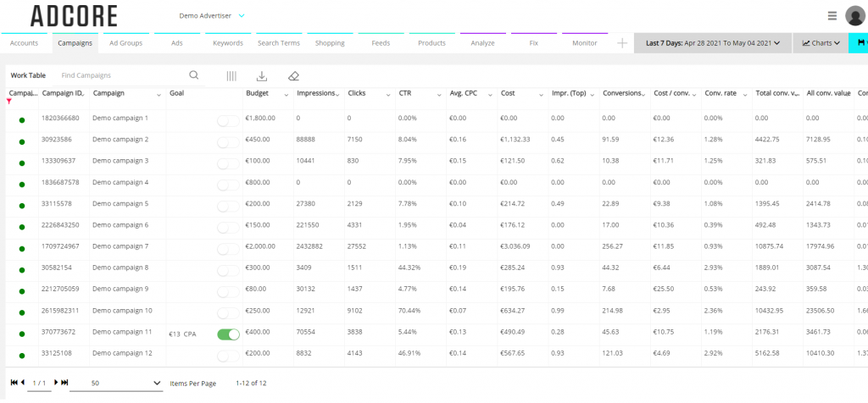Click the red filter funnel icon
The width and height of the screenshot is (868, 403).
pyautogui.click(x=9, y=102)
